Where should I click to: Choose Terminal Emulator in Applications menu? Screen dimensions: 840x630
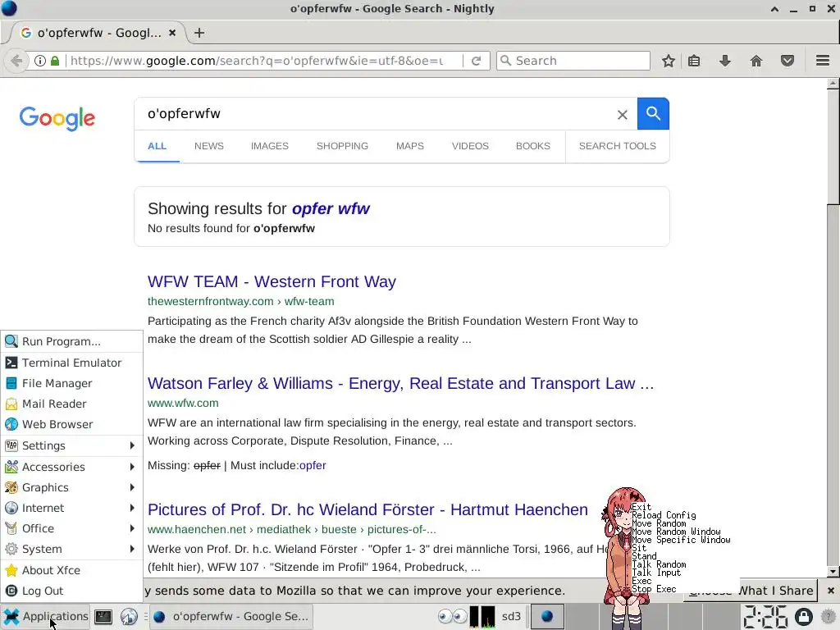pos(72,363)
